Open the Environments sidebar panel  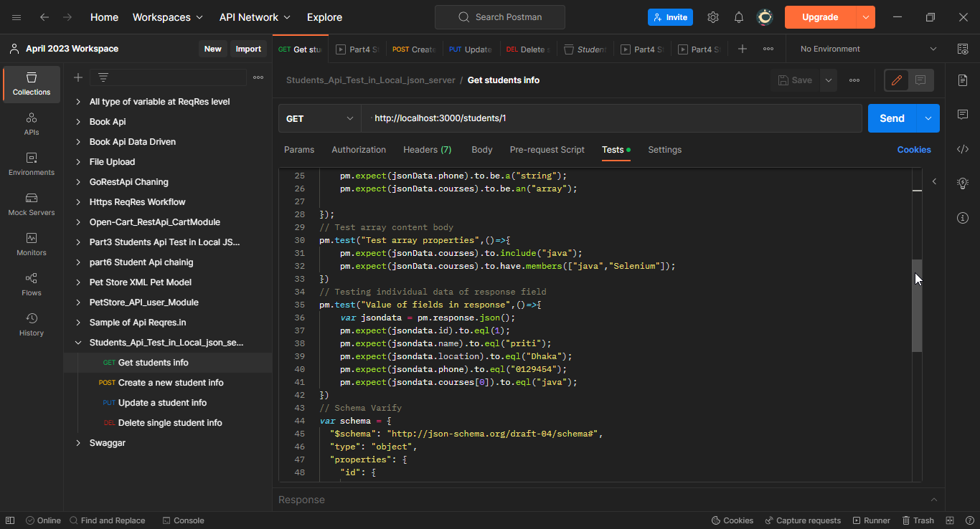[32, 165]
